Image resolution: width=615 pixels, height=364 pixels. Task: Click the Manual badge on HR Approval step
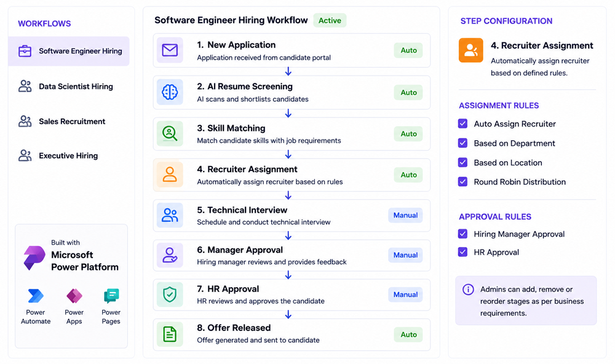click(x=405, y=295)
